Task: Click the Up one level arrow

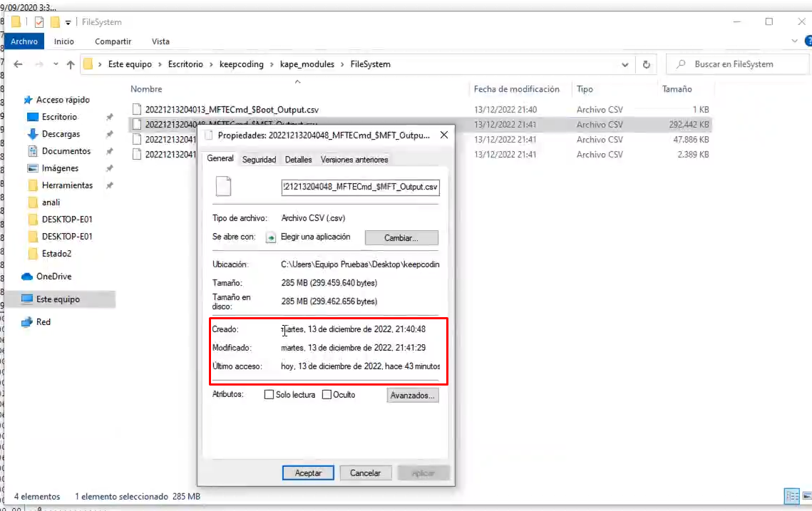Action: [71, 64]
